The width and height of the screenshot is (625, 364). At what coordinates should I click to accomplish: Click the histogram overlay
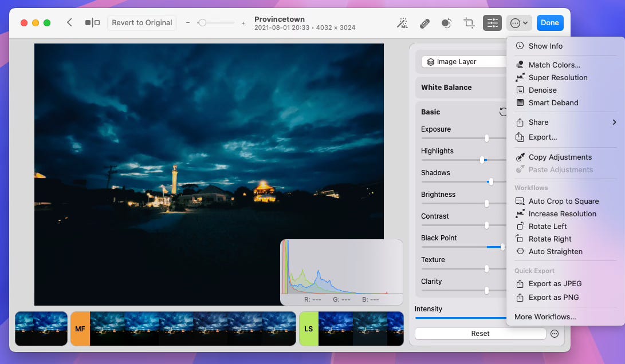[x=341, y=272]
